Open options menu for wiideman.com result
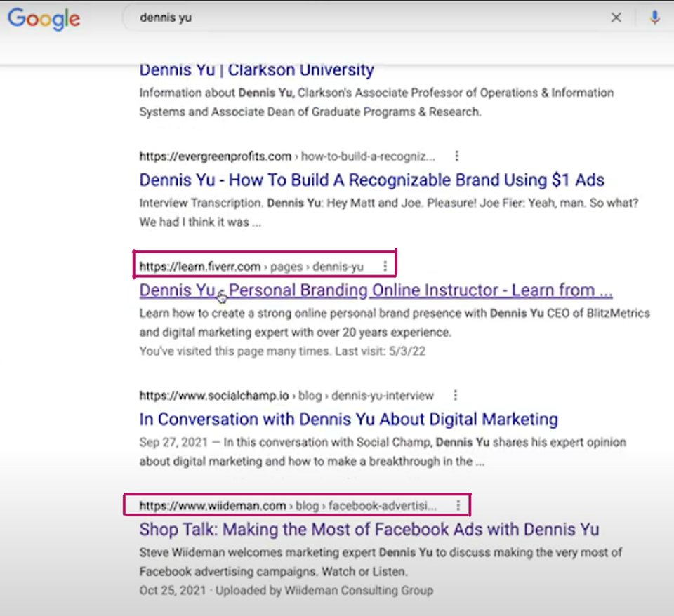 pos(458,506)
